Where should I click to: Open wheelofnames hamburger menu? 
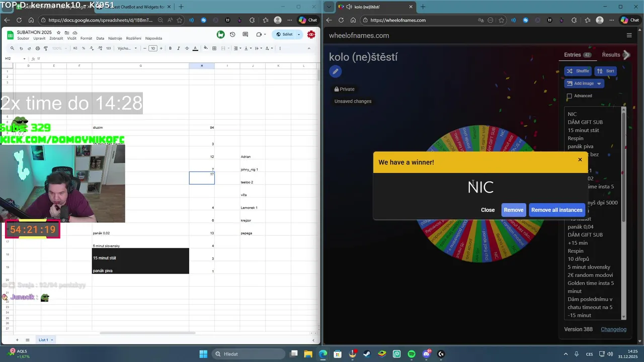[x=629, y=35]
